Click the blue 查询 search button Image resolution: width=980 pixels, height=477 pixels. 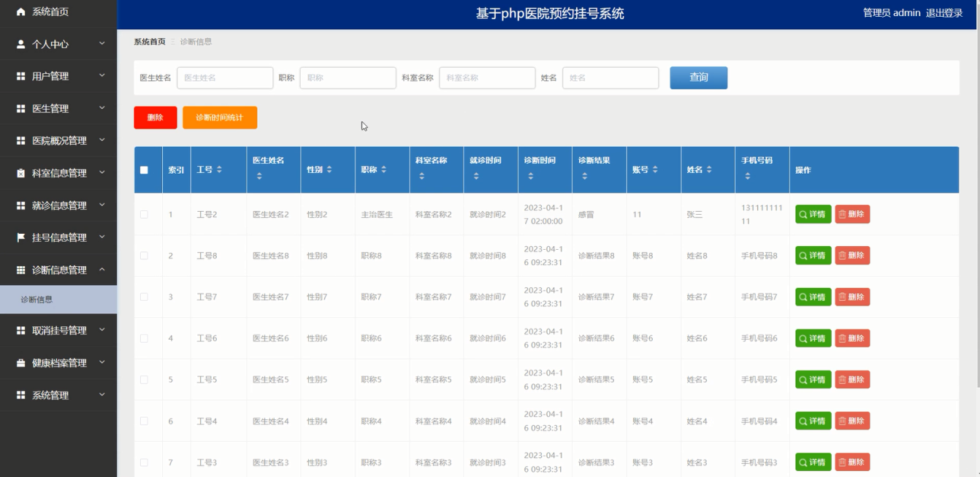click(x=699, y=77)
